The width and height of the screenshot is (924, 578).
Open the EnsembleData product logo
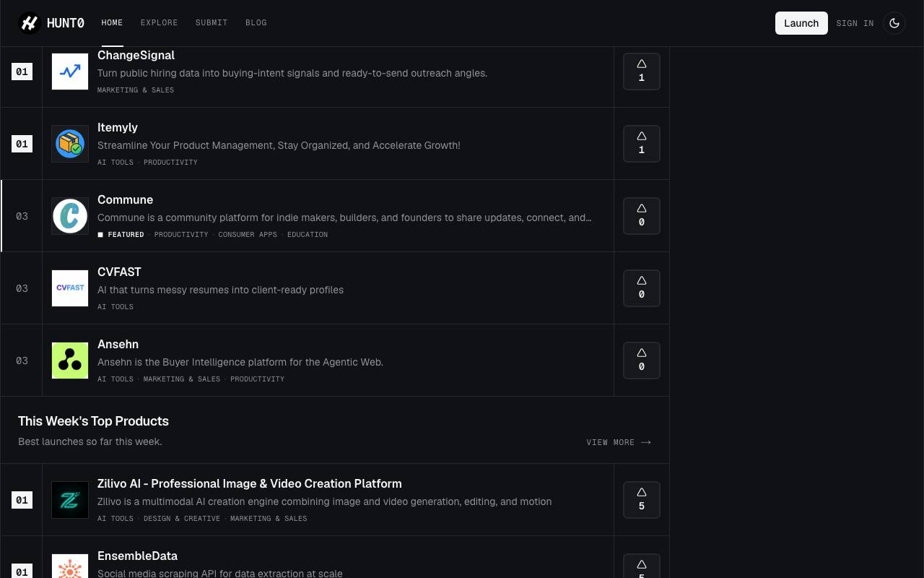point(70,566)
